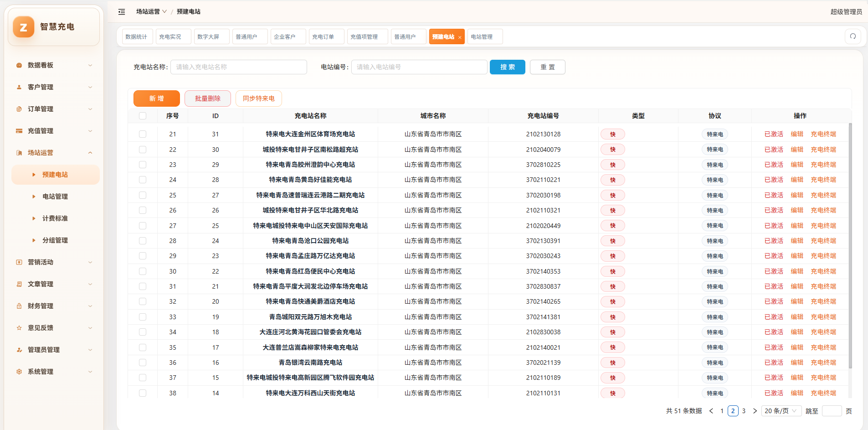The height and width of the screenshot is (430, 868).
Task: Expand the 营销活动 menu chevron
Action: click(90, 262)
